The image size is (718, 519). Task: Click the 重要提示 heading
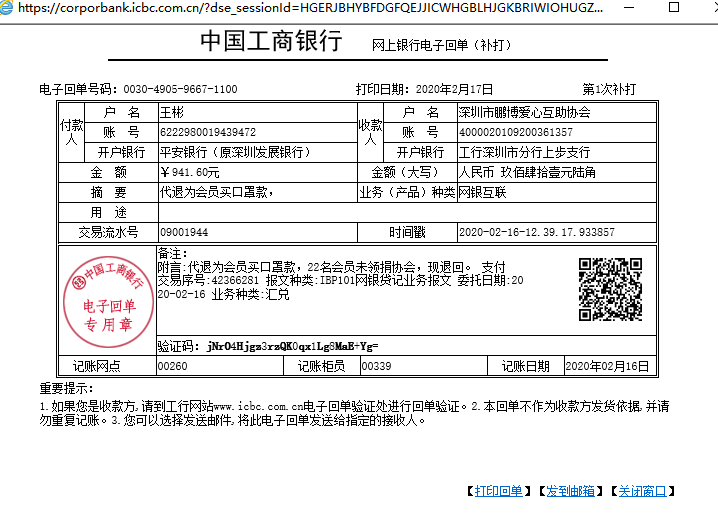coord(66,388)
